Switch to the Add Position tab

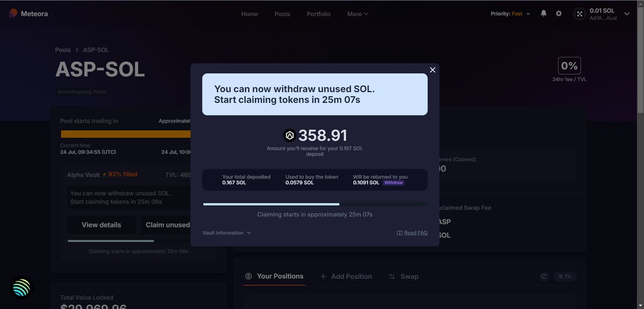pyautogui.click(x=346, y=277)
